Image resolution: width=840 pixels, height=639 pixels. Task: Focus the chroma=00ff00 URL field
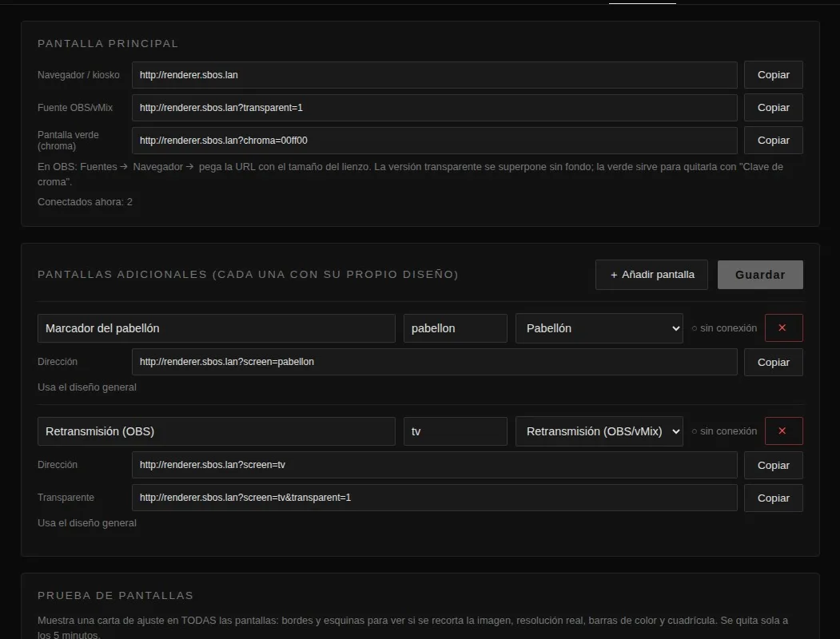pos(435,141)
